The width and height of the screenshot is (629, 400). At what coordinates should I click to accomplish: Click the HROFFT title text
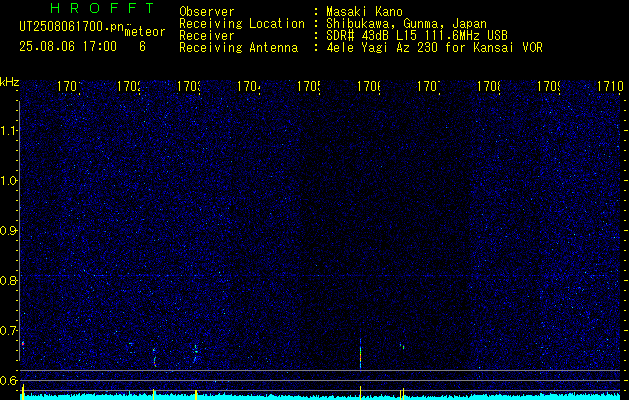point(102,8)
